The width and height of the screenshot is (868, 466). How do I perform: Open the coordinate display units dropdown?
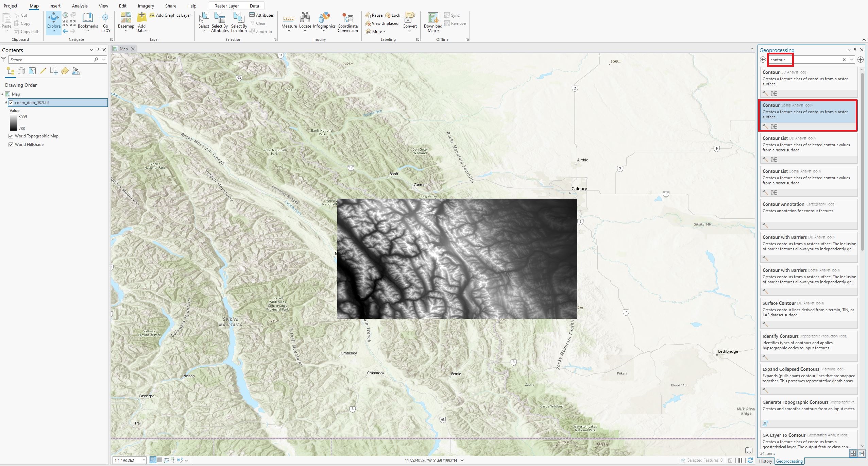tap(462, 460)
